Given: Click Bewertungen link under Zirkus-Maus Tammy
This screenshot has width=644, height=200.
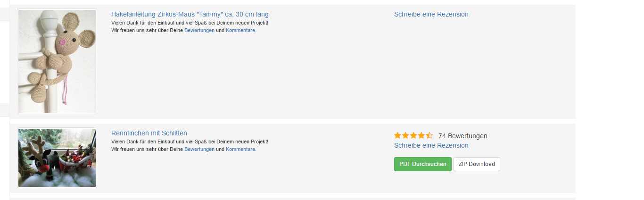Looking at the screenshot, I should pyautogui.click(x=199, y=30).
